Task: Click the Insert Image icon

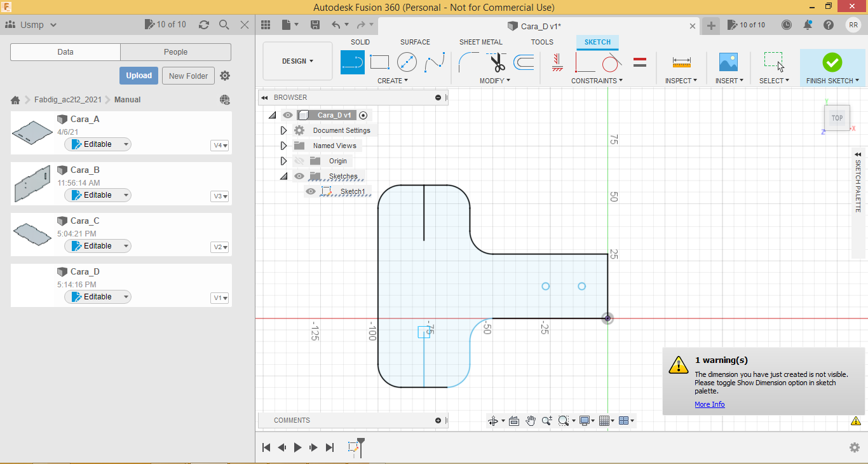Action: point(728,62)
